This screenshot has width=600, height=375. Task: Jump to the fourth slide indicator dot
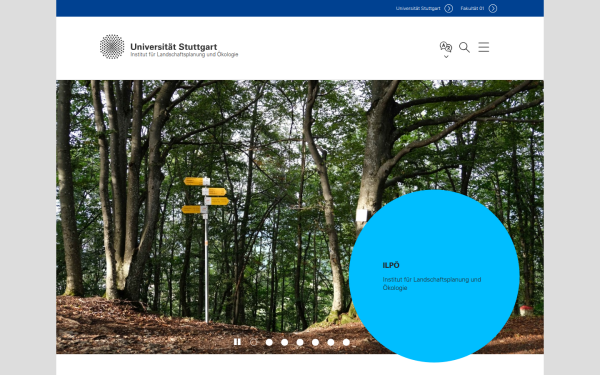click(x=300, y=342)
